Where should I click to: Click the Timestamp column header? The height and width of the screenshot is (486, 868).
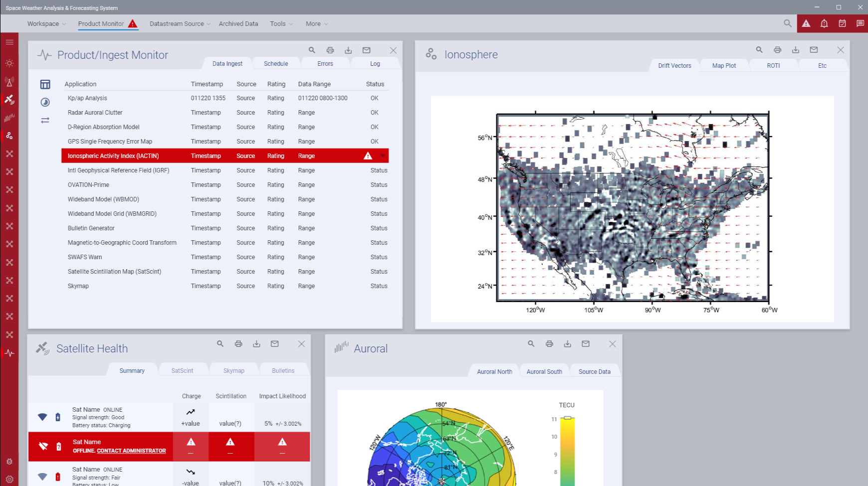pyautogui.click(x=207, y=84)
